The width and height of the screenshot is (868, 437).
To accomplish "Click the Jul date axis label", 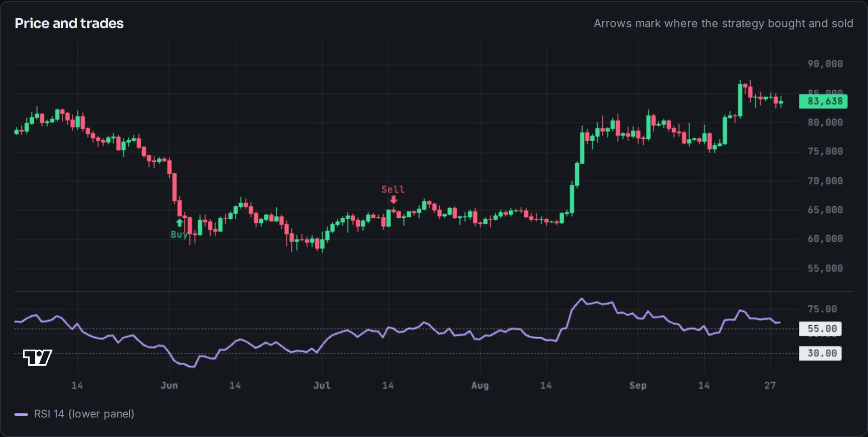I will [x=322, y=385].
